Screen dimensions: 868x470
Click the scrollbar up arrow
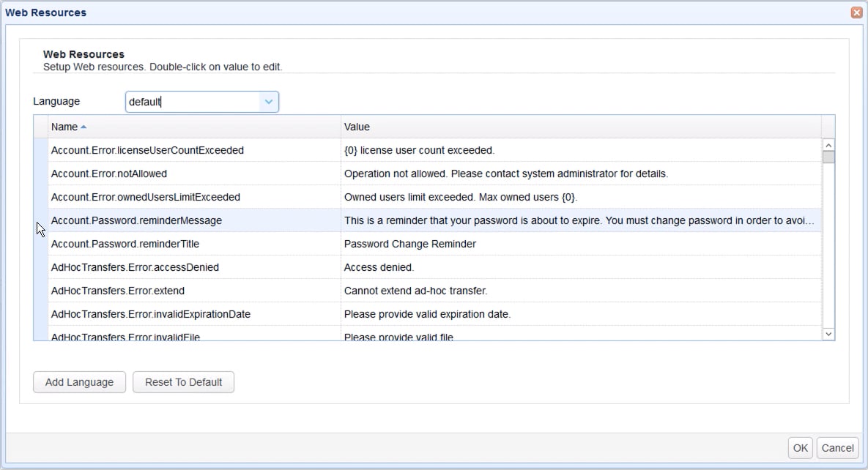click(x=828, y=145)
